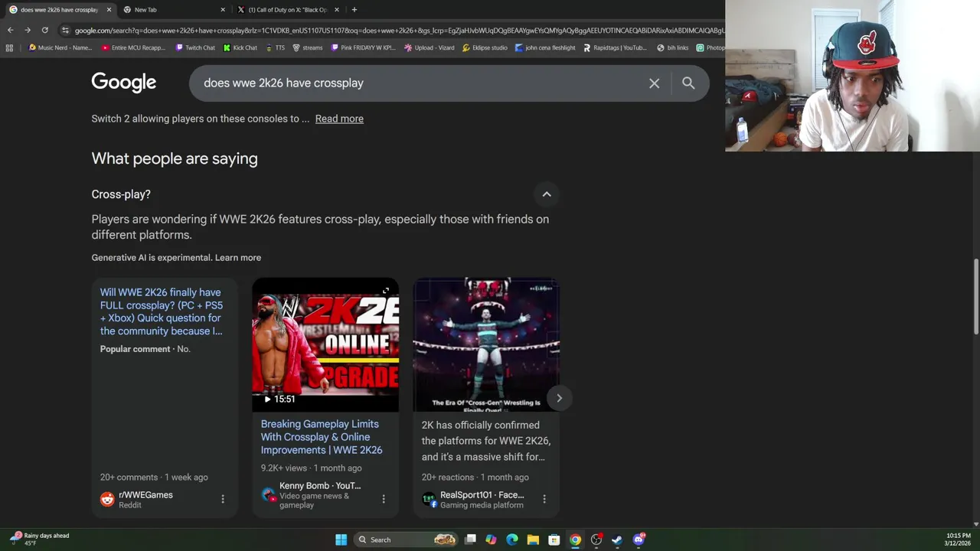980x551 pixels.
Task: Open Discord from the taskbar
Action: [x=639, y=540]
